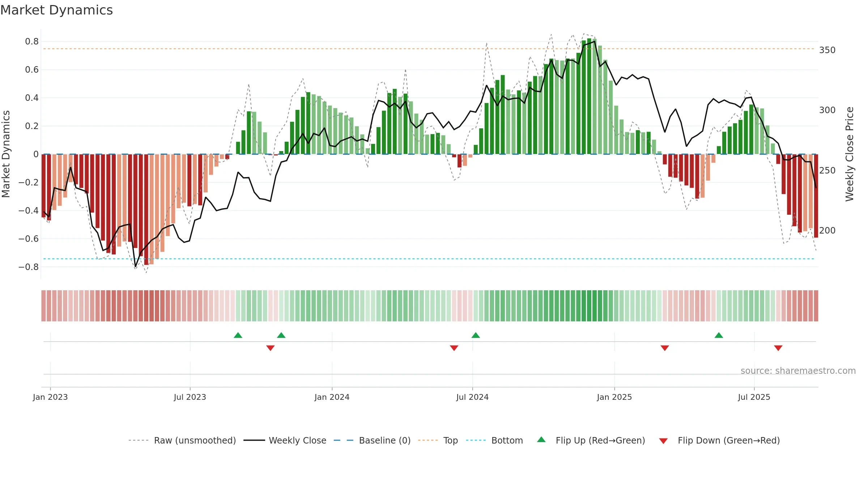Click the green flip-up marker near mid-2025

(719, 335)
